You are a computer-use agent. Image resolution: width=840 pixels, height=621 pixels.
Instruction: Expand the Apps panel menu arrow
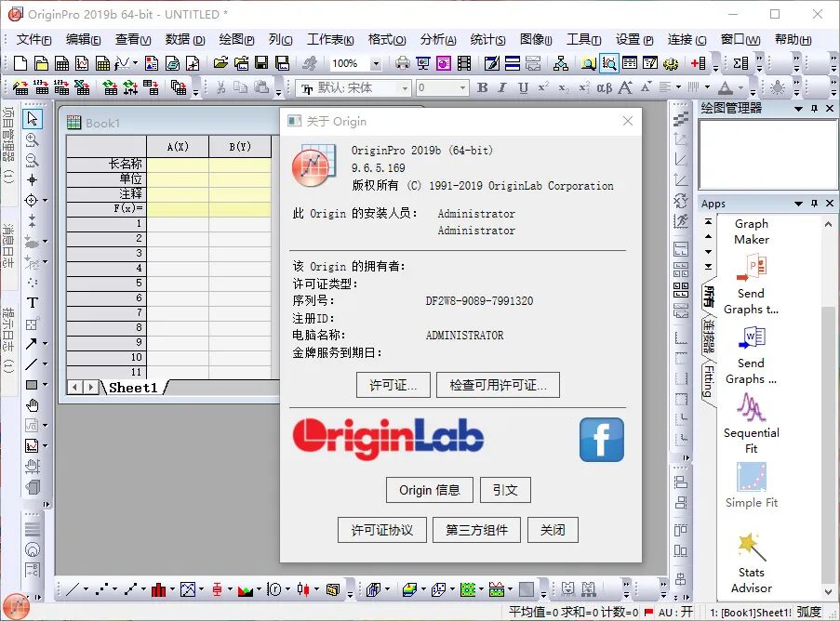798,204
